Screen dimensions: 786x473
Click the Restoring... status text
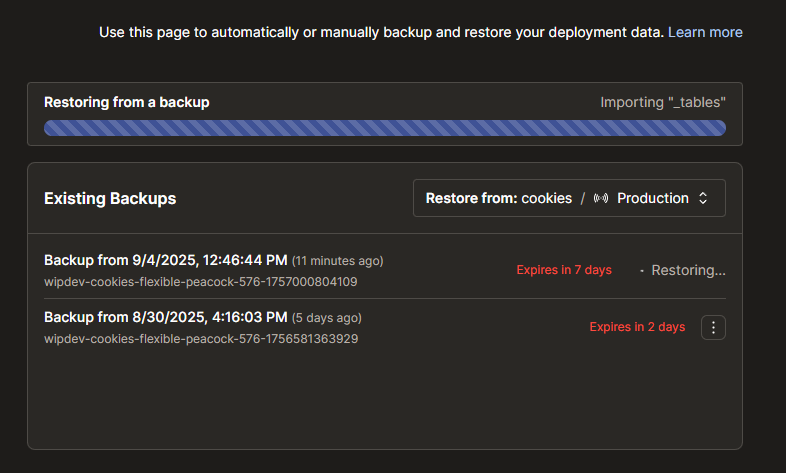click(688, 271)
